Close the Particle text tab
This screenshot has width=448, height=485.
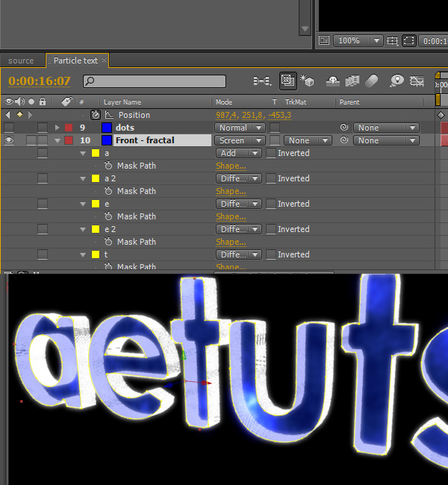pyautogui.click(x=105, y=60)
